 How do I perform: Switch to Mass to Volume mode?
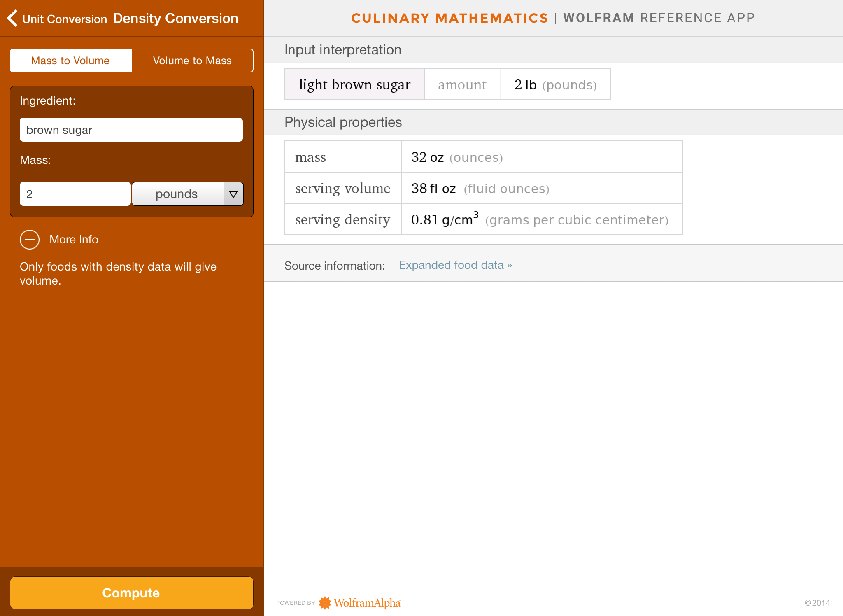[x=70, y=61]
